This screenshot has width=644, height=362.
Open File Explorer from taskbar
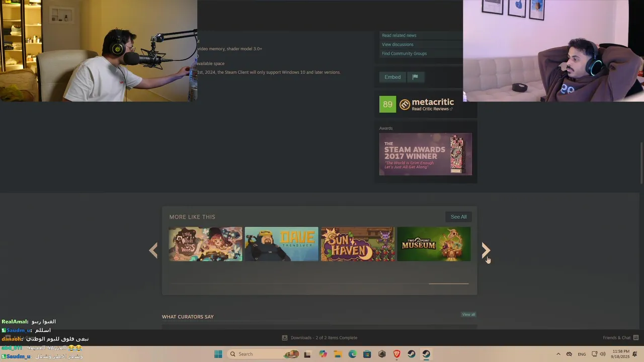click(338, 354)
